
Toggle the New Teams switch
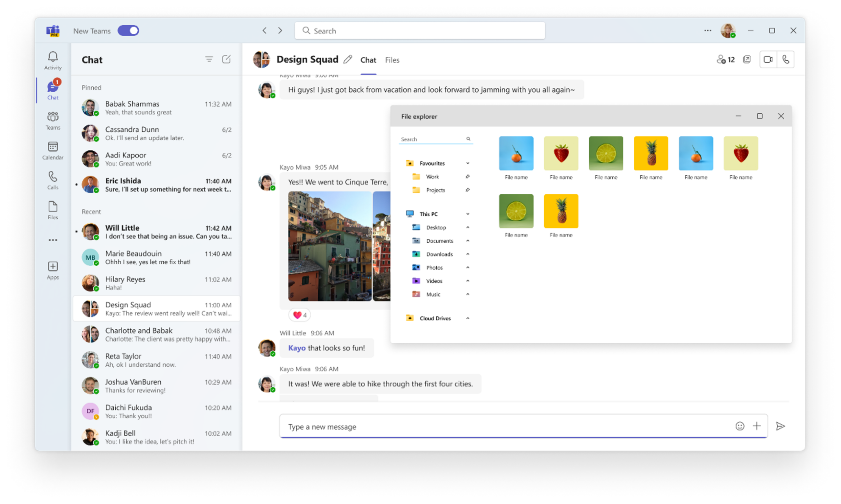pyautogui.click(x=128, y=31)
